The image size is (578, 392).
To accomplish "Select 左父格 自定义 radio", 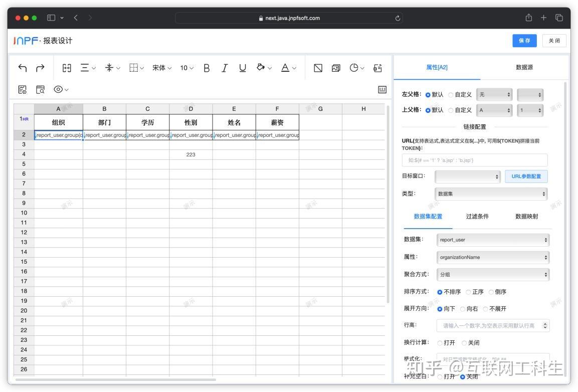I will tap(451, 95).
